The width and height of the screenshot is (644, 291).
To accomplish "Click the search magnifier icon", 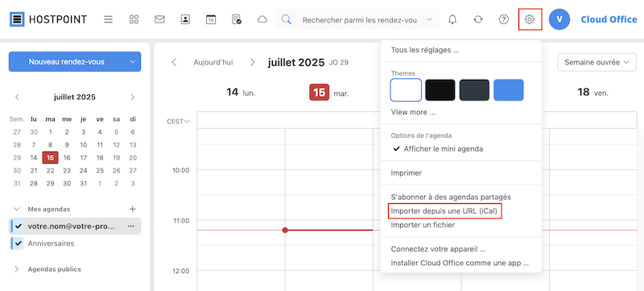I will tap(287, 19).
